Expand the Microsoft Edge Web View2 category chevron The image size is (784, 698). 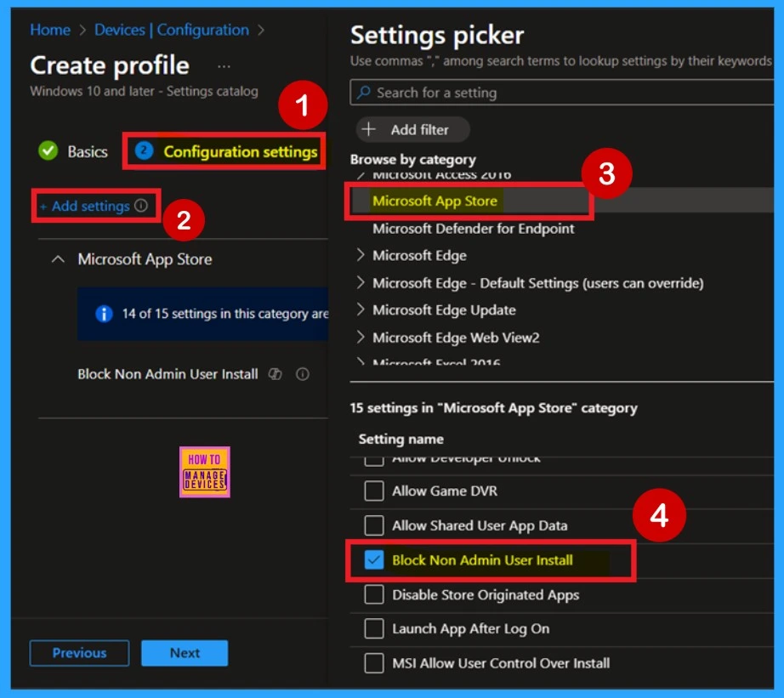[x=360, y=337]
